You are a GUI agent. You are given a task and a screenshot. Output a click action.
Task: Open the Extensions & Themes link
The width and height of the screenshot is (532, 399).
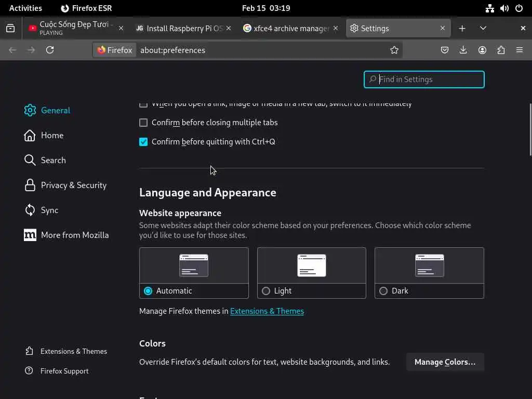click(267, 311)
